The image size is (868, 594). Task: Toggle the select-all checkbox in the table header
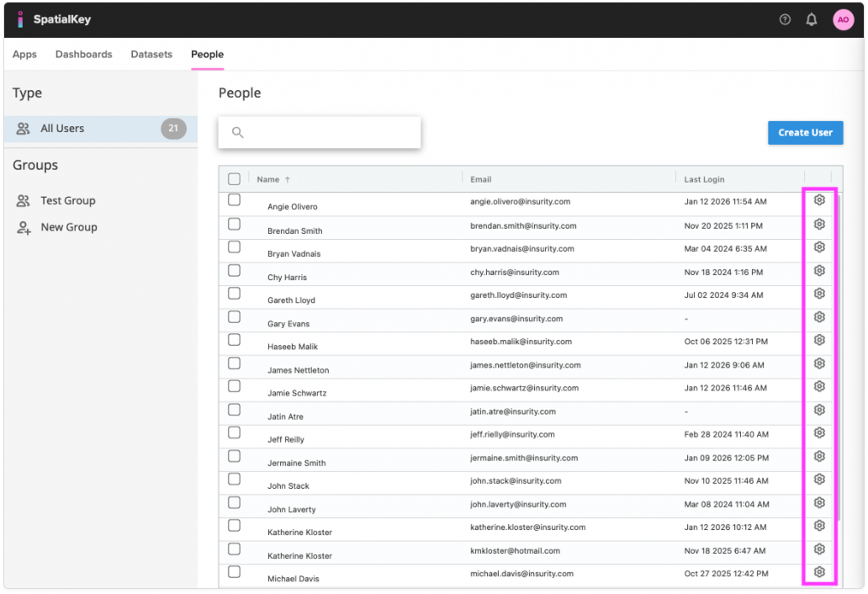tap(235, 178)
